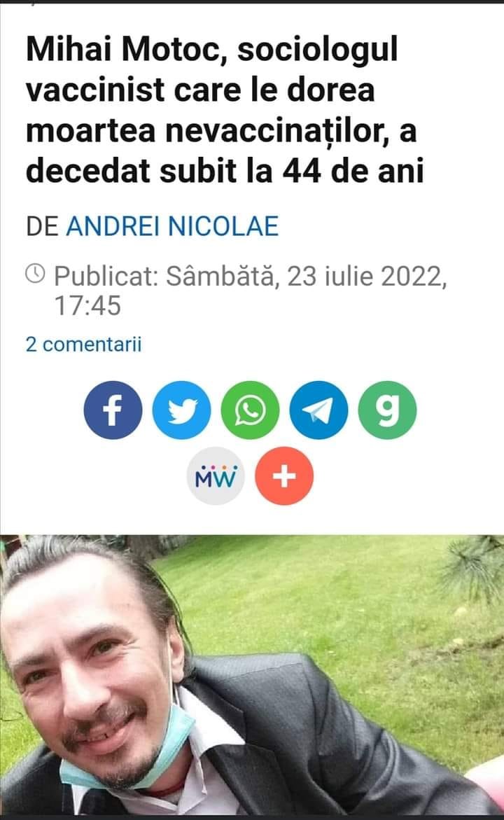Click '44 de ani' in the headline

(353, 171)
